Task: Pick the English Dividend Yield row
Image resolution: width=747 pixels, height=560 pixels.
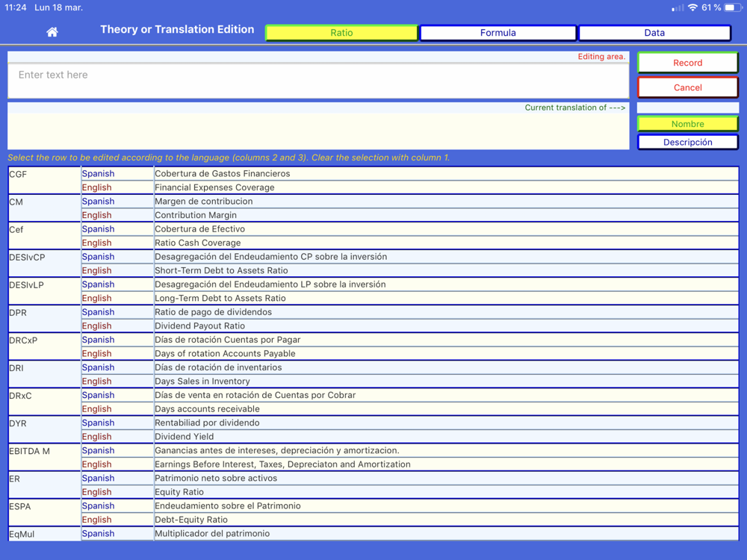Action: (x=409, y=437)
